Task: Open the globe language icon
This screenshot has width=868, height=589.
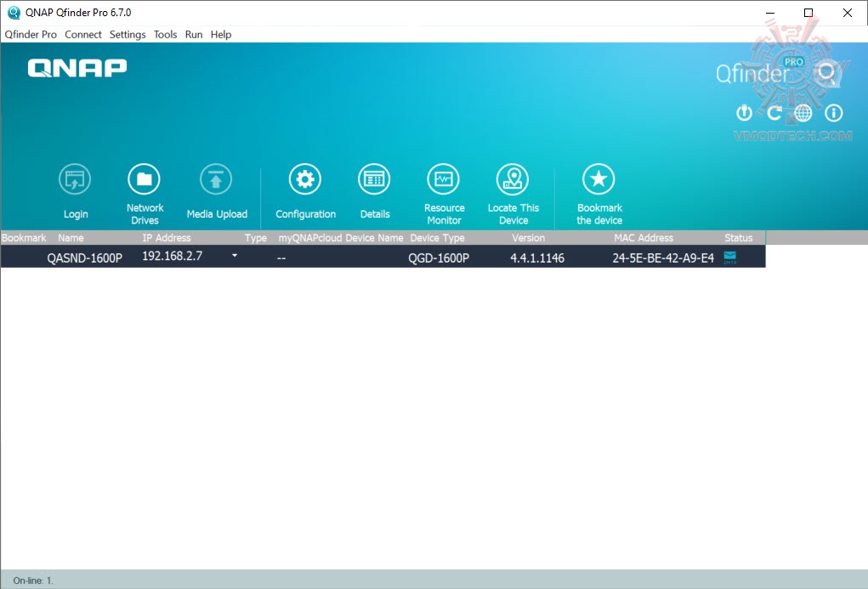Action: coord(803,113)
